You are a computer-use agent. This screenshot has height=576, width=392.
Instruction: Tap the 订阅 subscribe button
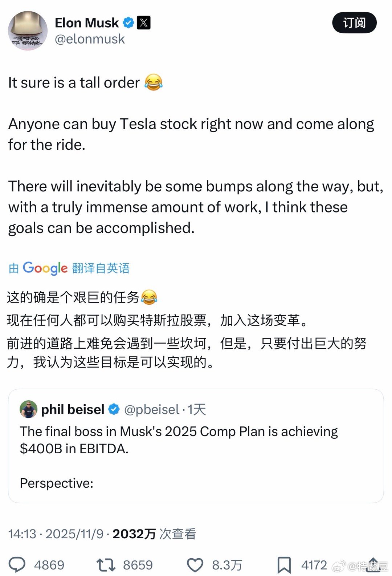[354, 23]
